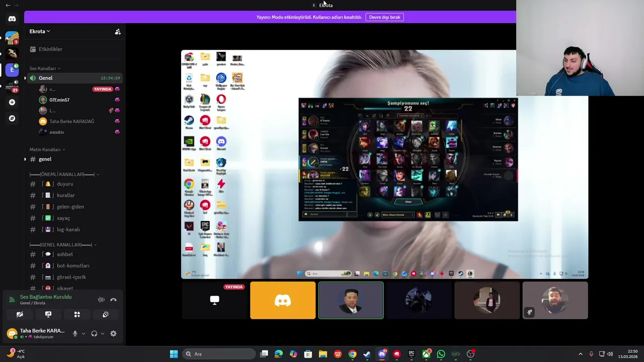Screen dimensions: 644x362
Task: Open the taskbar clock showing 22:50
Action: point(628,354)
